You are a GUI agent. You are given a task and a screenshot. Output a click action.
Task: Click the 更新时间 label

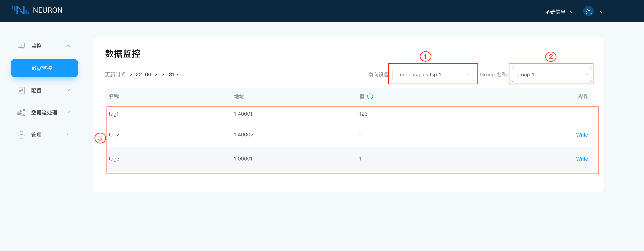point(115,74)
